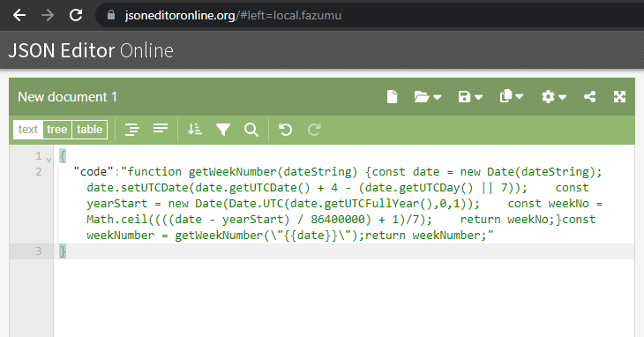Click the sort contents icon
Screen dimensions: 644x337
195,130
